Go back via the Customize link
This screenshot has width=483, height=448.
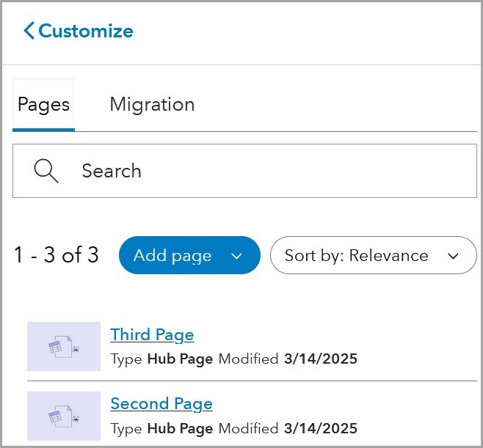tap(79, 31)
